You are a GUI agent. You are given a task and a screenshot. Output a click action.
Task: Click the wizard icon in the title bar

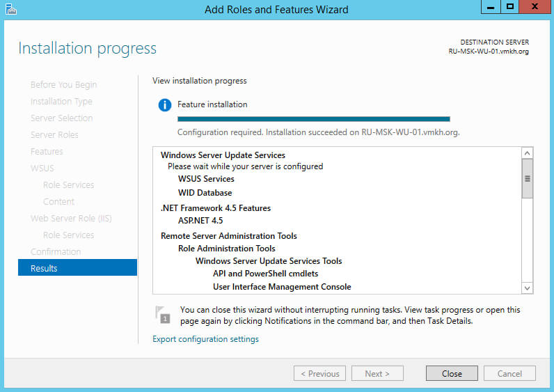coord(11,9)
